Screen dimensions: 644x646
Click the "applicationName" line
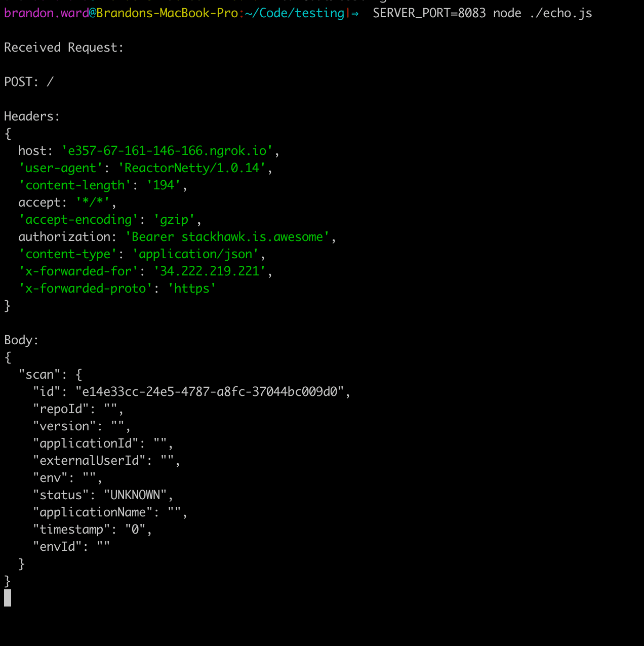(x=110, y=512)
